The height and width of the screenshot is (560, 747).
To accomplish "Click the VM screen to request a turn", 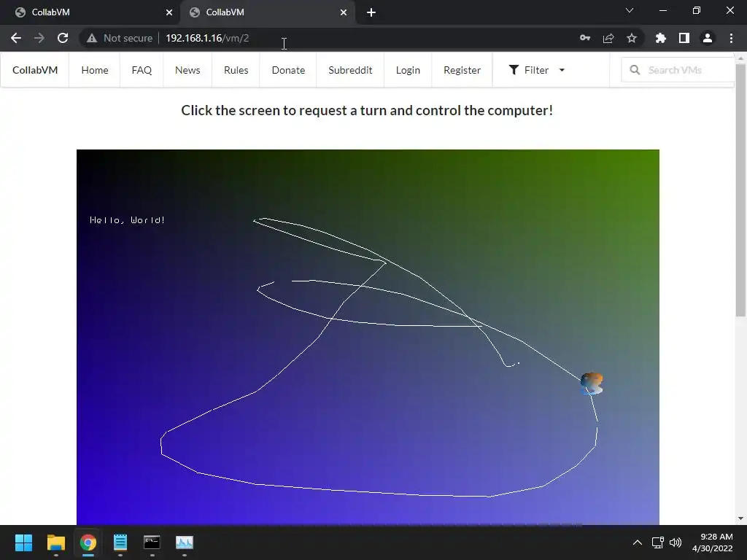I will click(368, 337).
